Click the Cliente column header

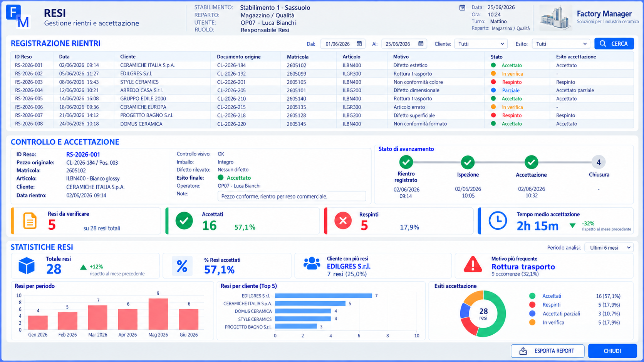tap(128, 57)
